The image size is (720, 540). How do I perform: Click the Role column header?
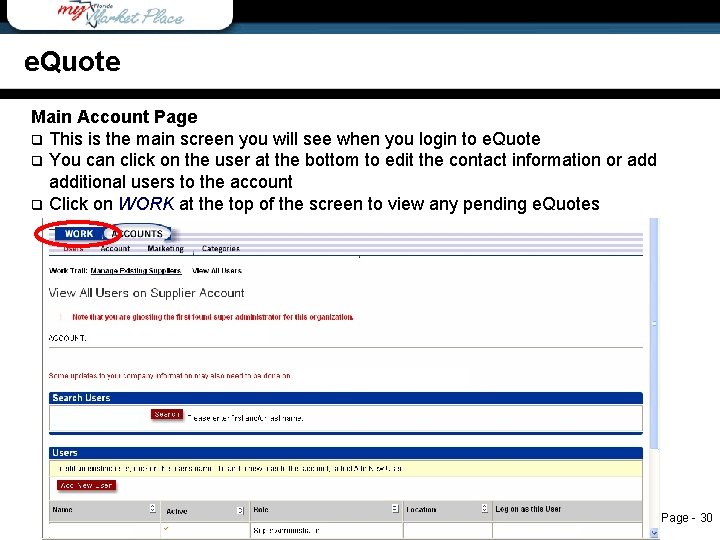point(261,509)
